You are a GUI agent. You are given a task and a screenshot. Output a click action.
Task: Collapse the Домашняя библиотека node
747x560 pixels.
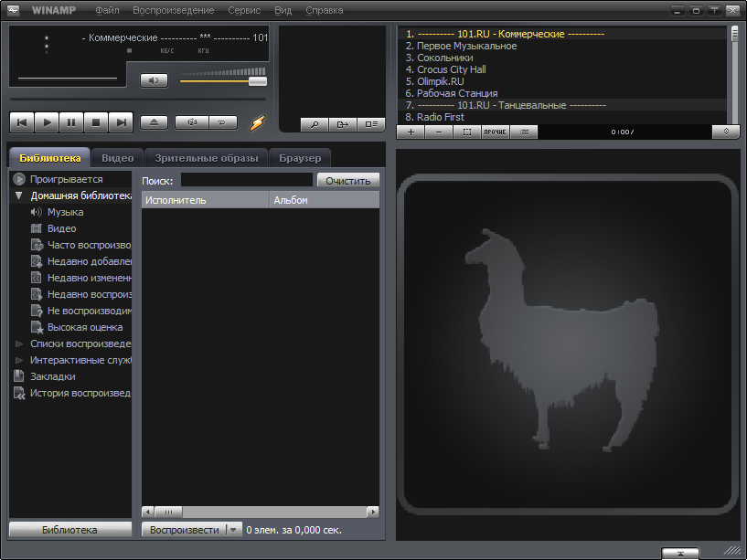pyautogui.click(x=19, y=195)
